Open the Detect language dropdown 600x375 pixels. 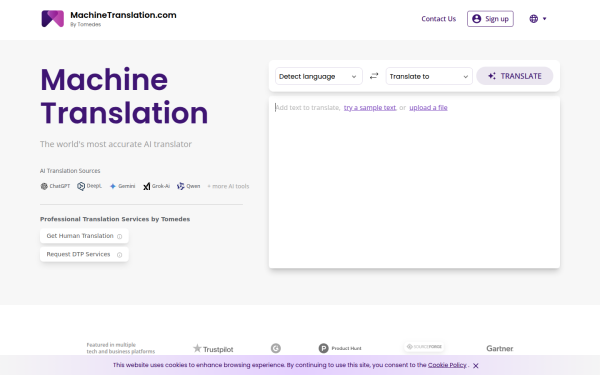coord(318,76)
